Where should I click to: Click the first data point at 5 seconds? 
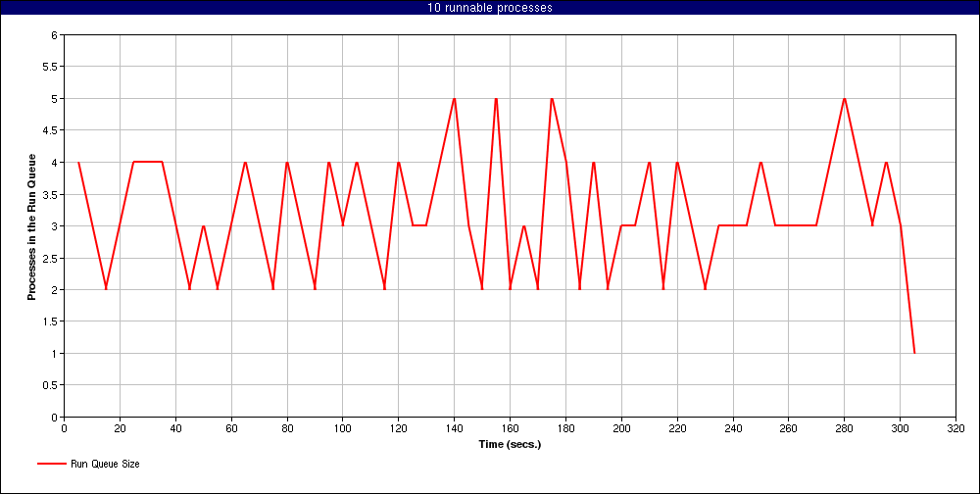tap(78, 163)
